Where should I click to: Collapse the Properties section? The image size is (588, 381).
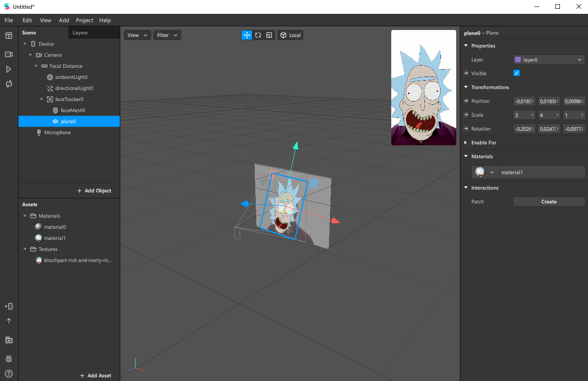pyautogui.click(x=466, y=46)
